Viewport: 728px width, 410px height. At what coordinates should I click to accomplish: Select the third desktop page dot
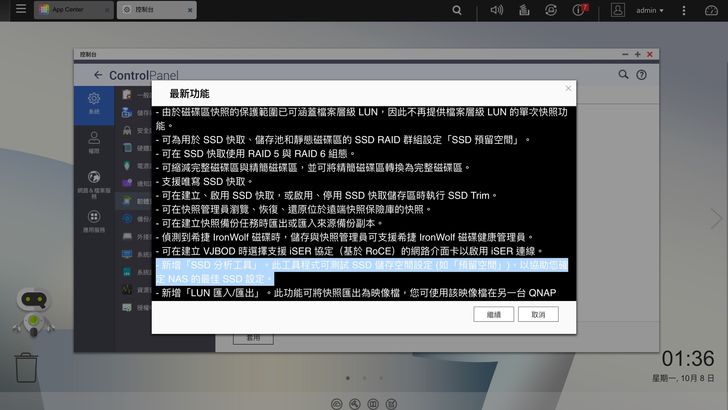pyautogui.click(x=381, y=378)
